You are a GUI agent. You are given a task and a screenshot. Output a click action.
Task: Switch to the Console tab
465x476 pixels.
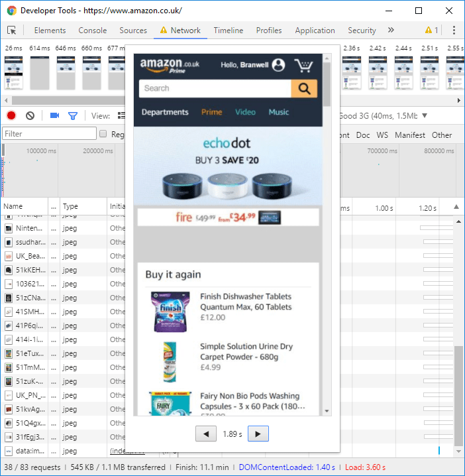click(x=92, y=30)
